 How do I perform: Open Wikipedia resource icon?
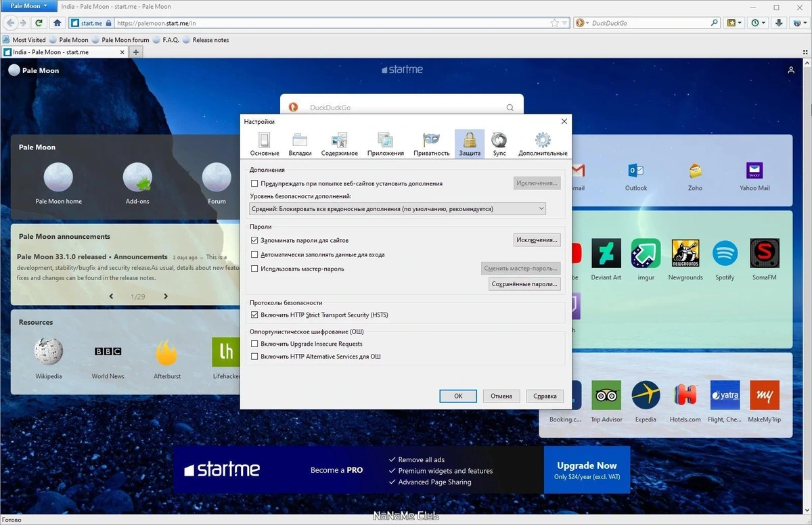49,352
